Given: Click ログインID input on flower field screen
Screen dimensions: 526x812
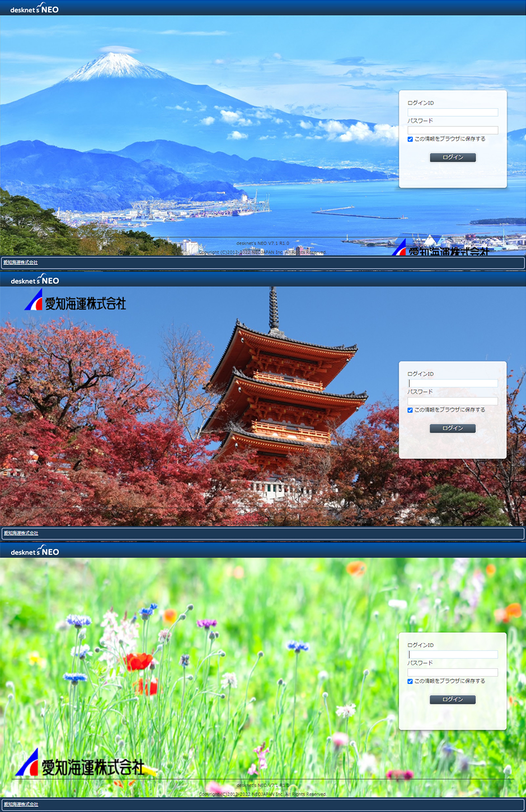Looking at the screenshot, I should pyautogui.click(x=453, y=654).
